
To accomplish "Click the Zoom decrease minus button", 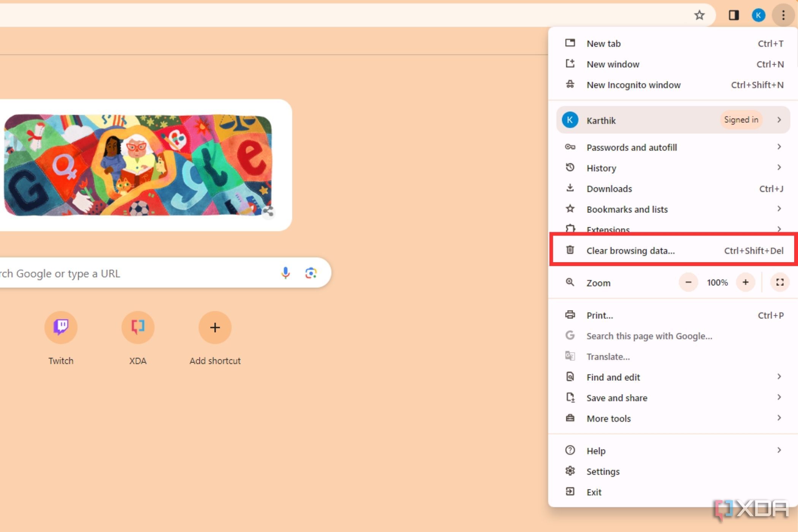I will tap(688, 283).
